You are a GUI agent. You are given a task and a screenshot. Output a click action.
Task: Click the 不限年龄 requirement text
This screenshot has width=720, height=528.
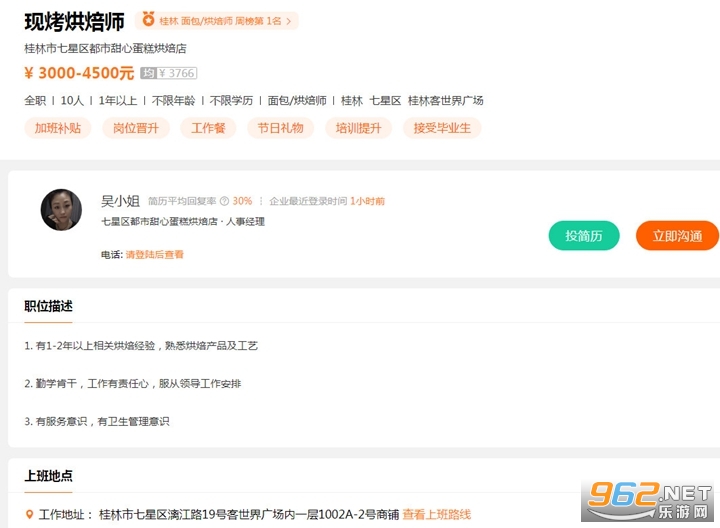pyautogui.click(x=174, y=101)
